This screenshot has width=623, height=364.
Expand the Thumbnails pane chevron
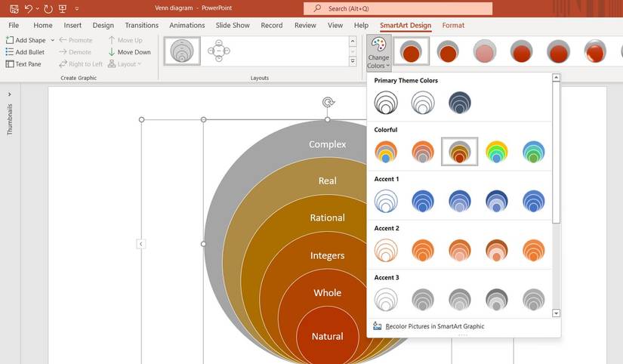click(10, 94)
